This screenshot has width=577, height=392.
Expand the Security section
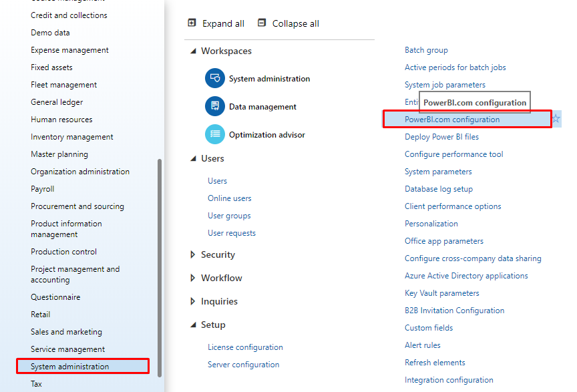[x=193, y=254]
